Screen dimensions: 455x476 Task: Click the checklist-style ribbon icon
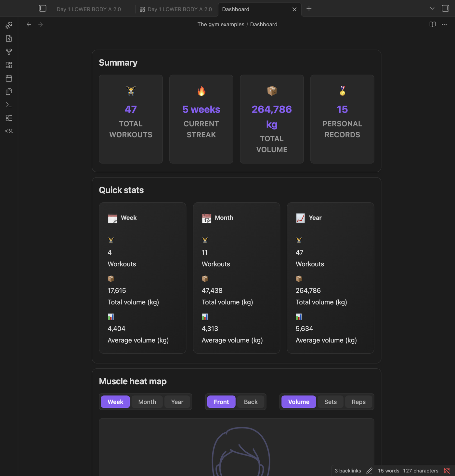point(9,118)
